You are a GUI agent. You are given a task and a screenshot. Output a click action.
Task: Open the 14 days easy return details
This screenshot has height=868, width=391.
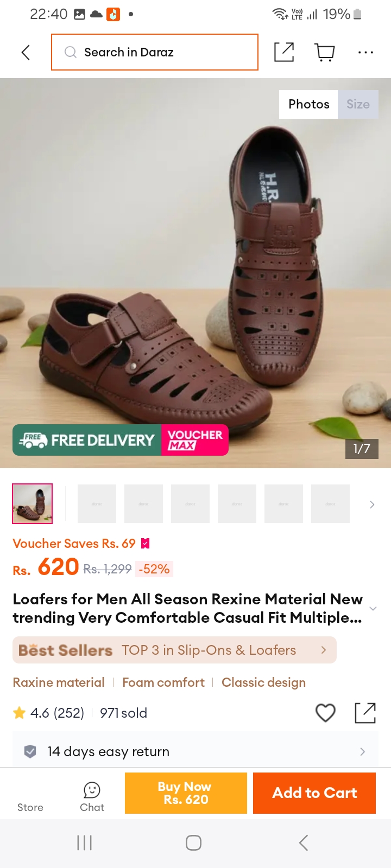(x=195, y=751)
